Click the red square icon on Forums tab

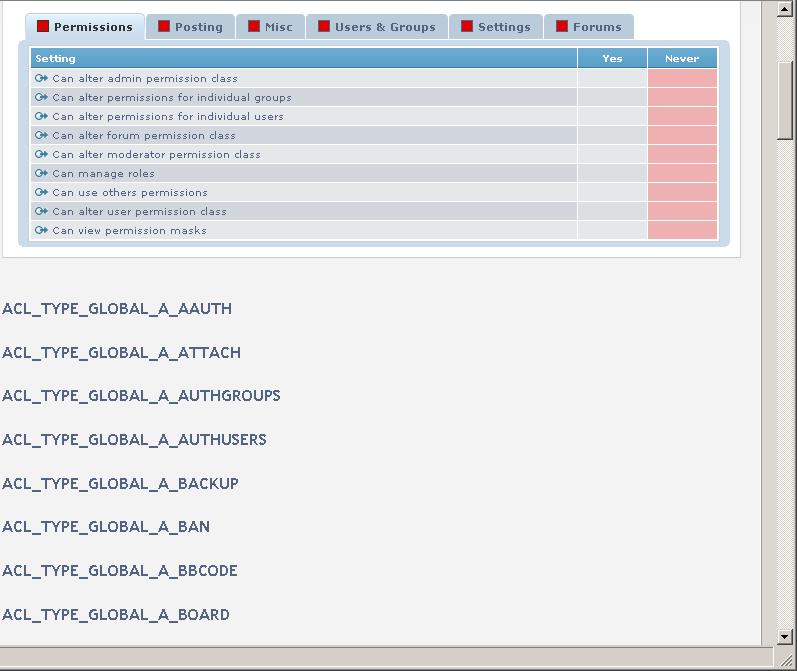(x=562, y=27)
